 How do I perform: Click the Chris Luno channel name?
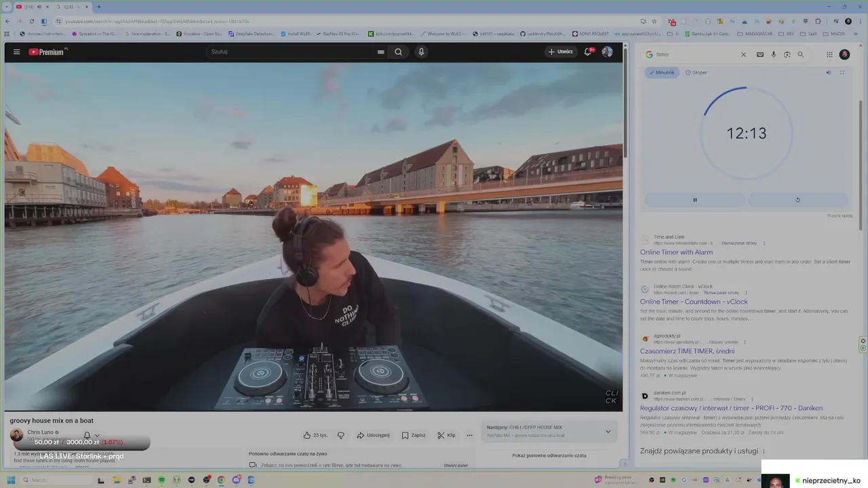[40, 432]
